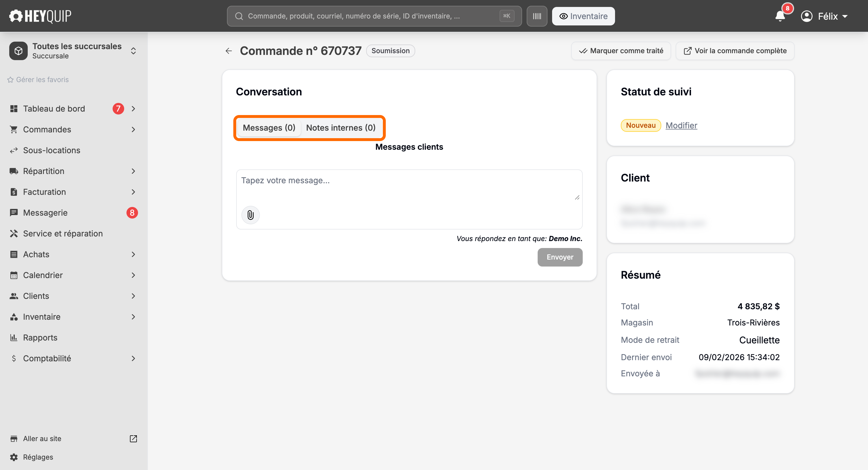Attach a file with the paperclip icon
The width and height of the screenshot is (868, 470).
(x=250, y=215)
